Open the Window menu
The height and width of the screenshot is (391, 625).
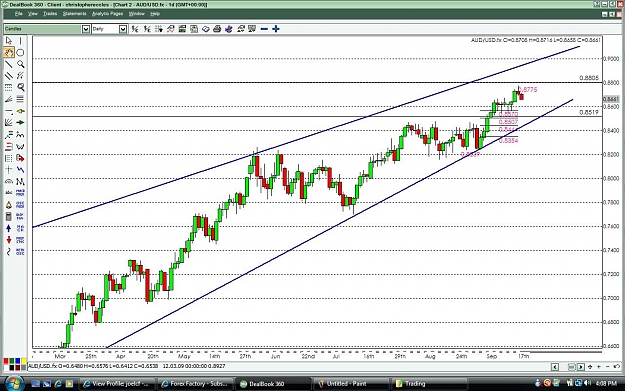tap(136, 14)
